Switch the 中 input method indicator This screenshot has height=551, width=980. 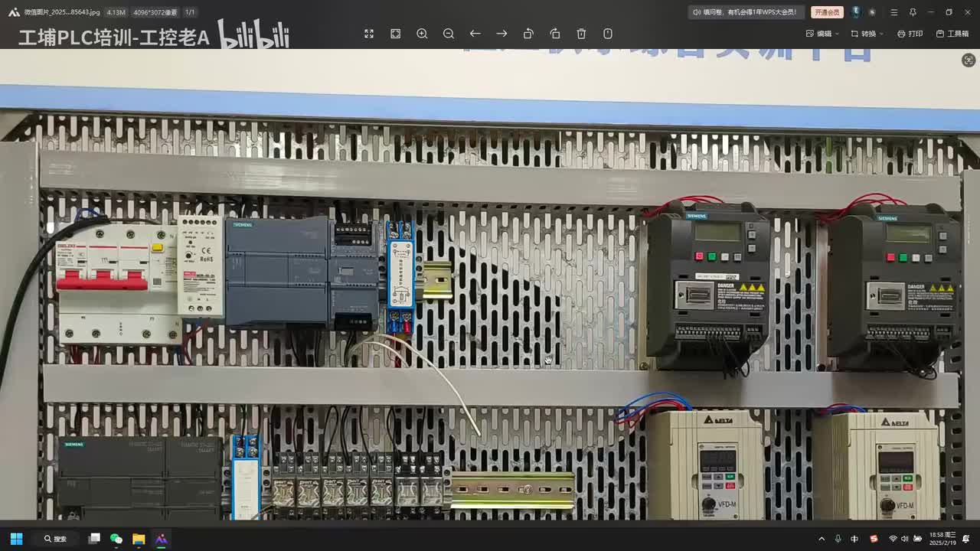point(854,539)
